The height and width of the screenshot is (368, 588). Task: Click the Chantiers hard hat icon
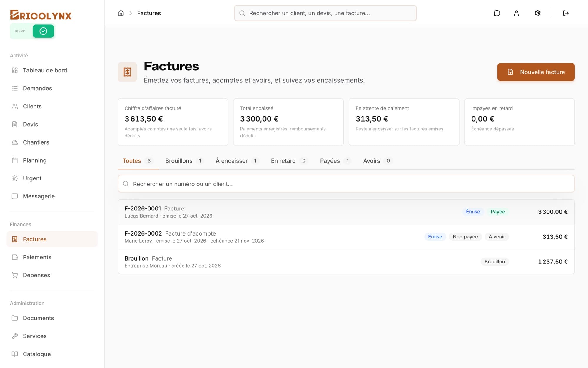(15, 142)
